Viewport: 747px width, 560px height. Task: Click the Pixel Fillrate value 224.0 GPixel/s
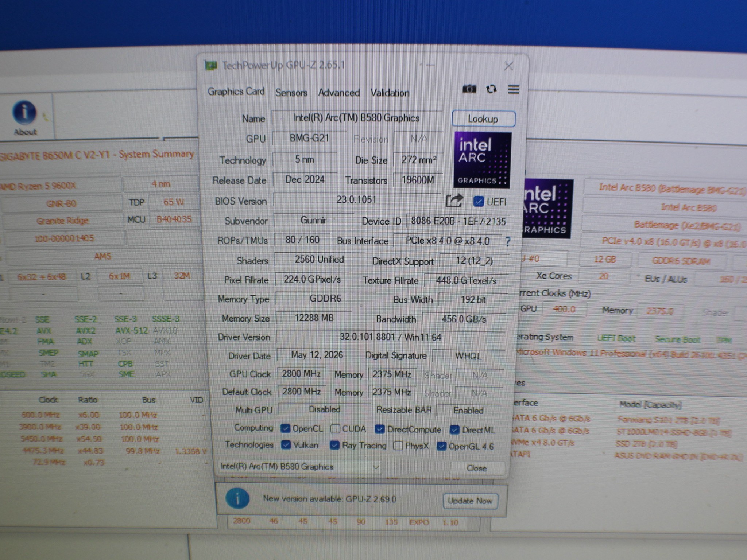click(312, 279)
